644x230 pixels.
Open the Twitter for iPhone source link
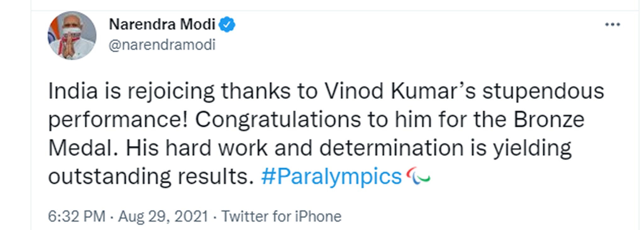pyautogui.click(x=281, y=216)
